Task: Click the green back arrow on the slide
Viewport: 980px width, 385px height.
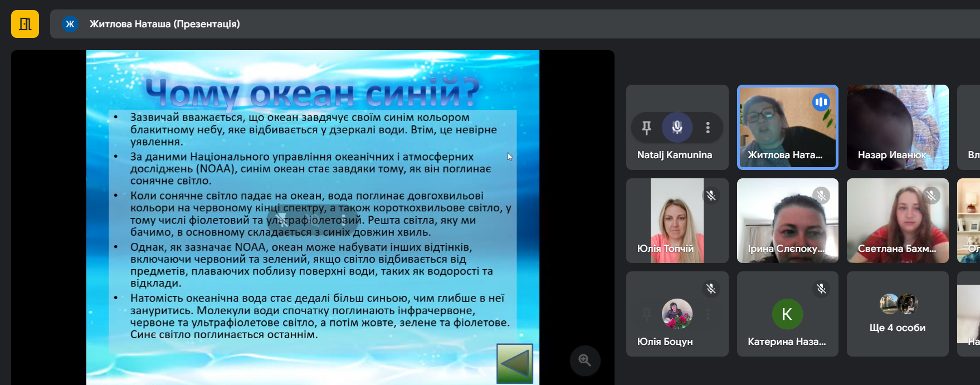Action: [514, 364]
